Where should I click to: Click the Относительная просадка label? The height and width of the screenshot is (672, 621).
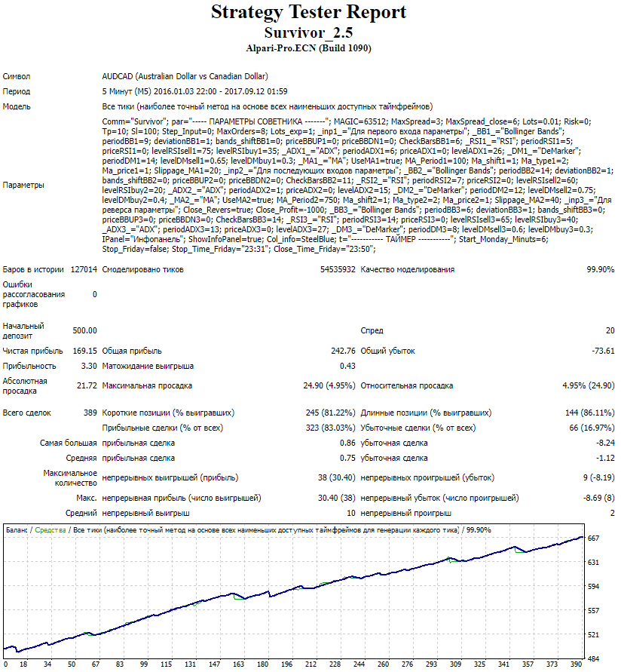pos(406,385)
